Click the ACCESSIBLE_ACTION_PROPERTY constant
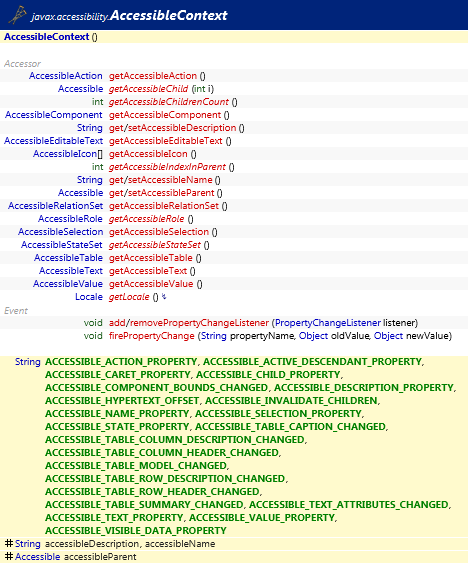This screenshot has width=468, height=563. 121,362
